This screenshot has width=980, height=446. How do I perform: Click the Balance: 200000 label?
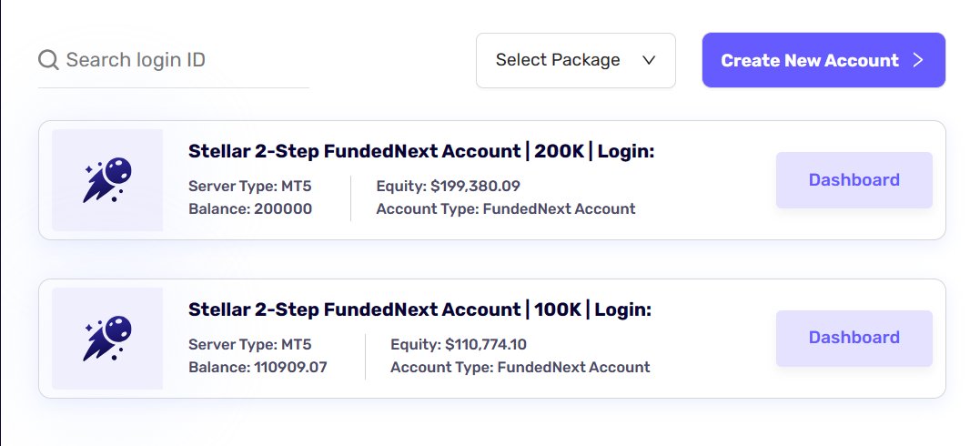coord(250,209)
